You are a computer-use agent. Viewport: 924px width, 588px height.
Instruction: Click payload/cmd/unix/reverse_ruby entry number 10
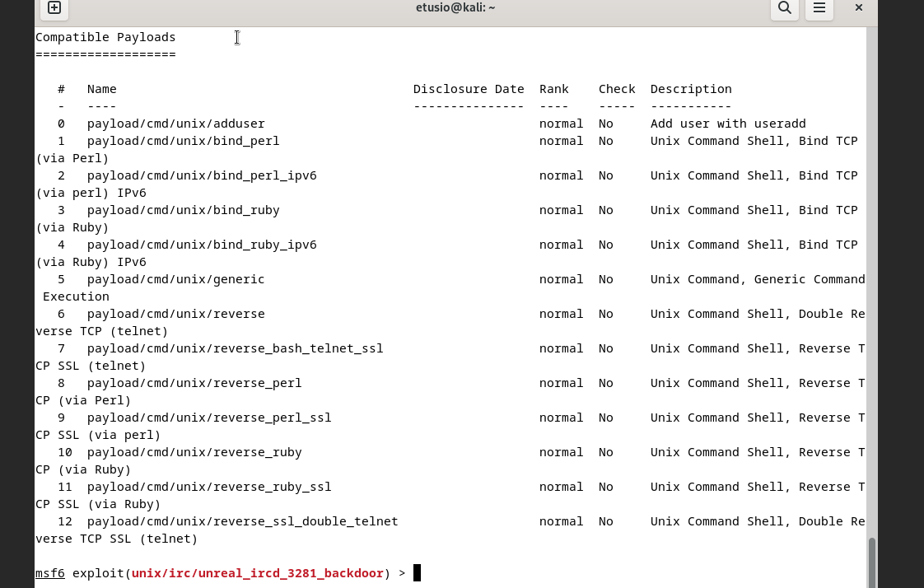pyautogui.click(x=194, y=452)
